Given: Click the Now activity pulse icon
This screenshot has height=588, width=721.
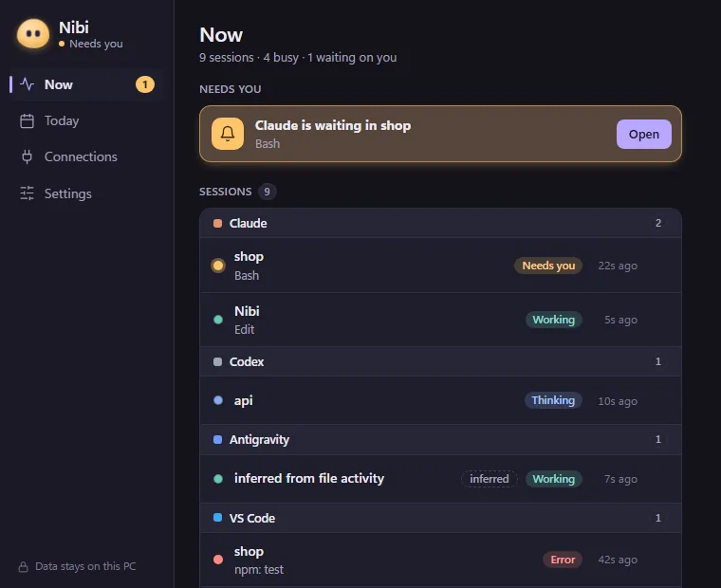Looking at the screenshot, I should click(x=28, y=84).
